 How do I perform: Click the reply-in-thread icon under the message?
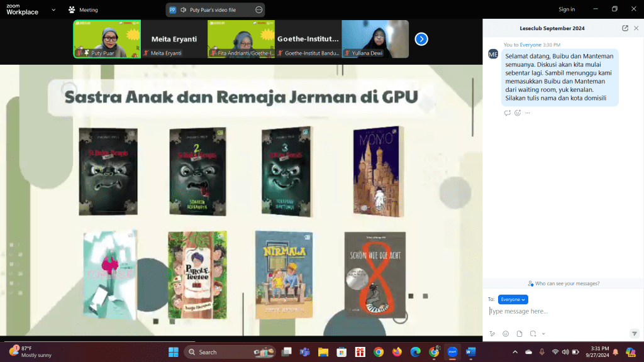point(508,113)
